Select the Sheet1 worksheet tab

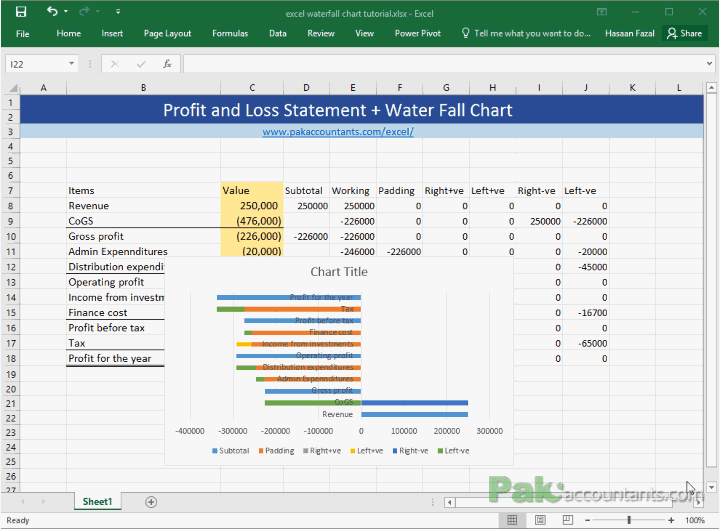click(x=97, y=501)
